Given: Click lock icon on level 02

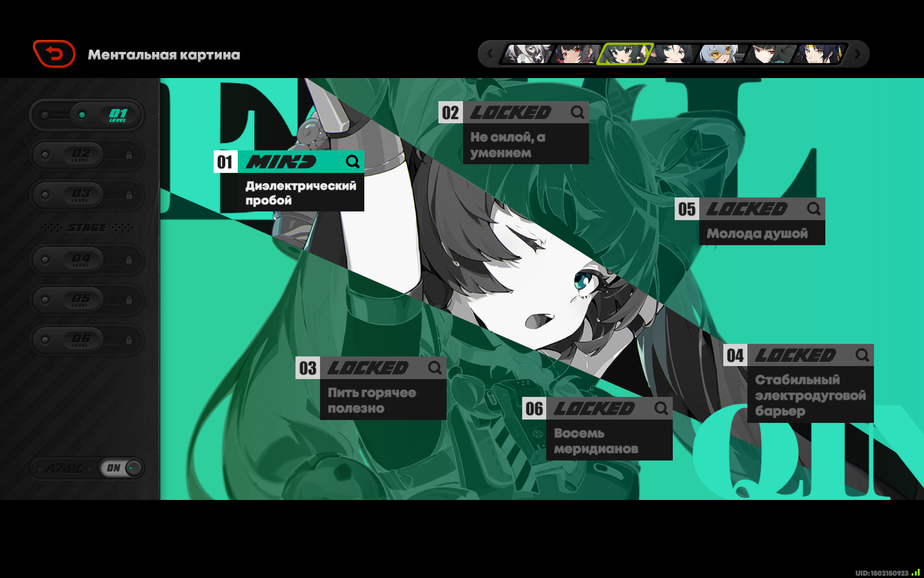Looking at the screenshot, I should (x=129, y=155).
